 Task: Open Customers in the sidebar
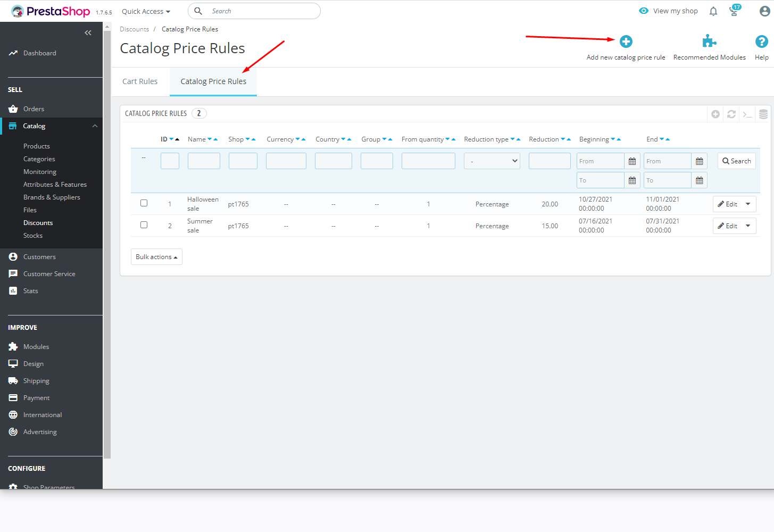39,257
